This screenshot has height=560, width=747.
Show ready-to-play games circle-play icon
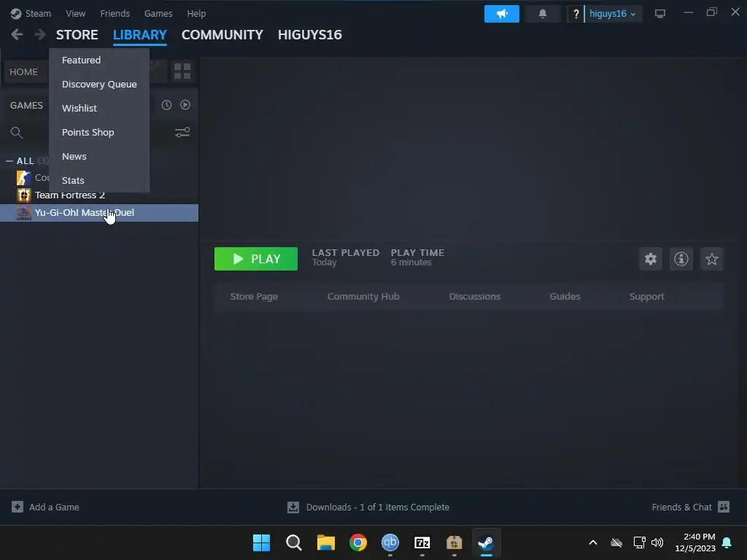(185, 105)
